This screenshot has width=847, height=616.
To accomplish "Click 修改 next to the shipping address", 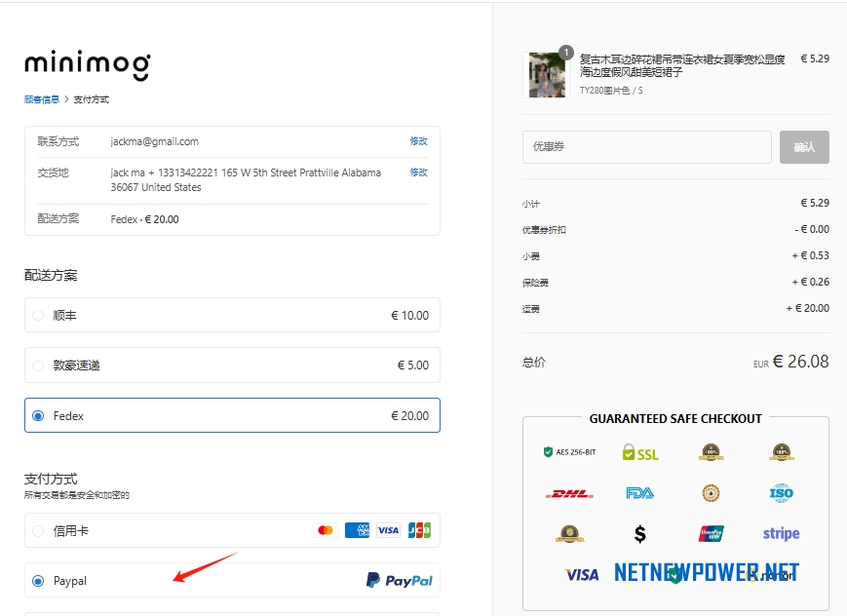I will coord(419,172).
